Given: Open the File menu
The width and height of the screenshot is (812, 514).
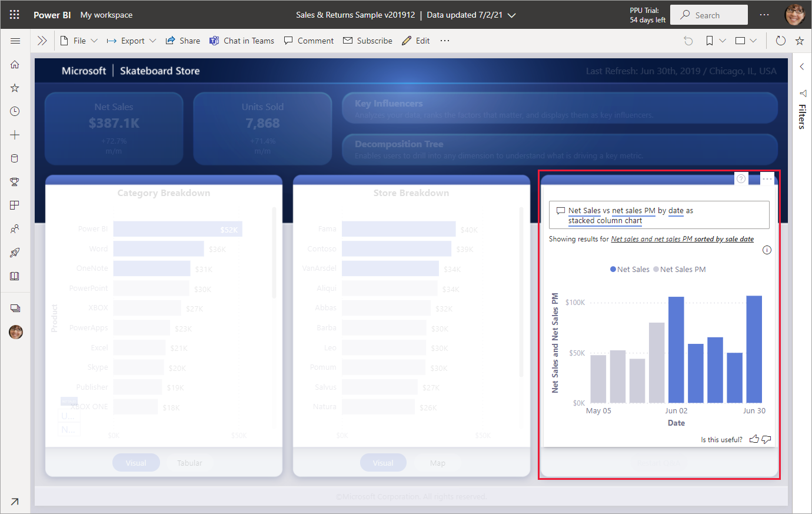Looking at the screenshot, I should pos(79,41).
